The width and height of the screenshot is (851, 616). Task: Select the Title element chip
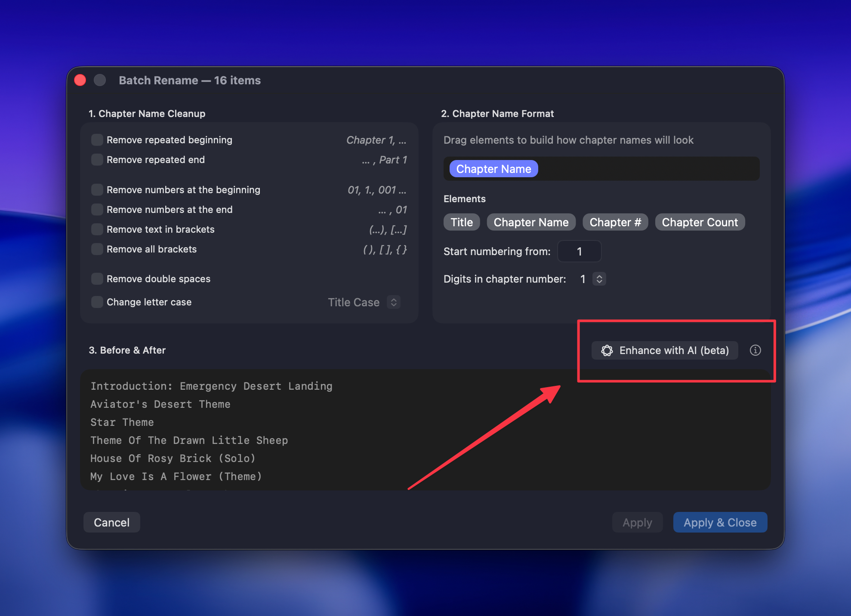pyautogui.click(x=462, y=222)
